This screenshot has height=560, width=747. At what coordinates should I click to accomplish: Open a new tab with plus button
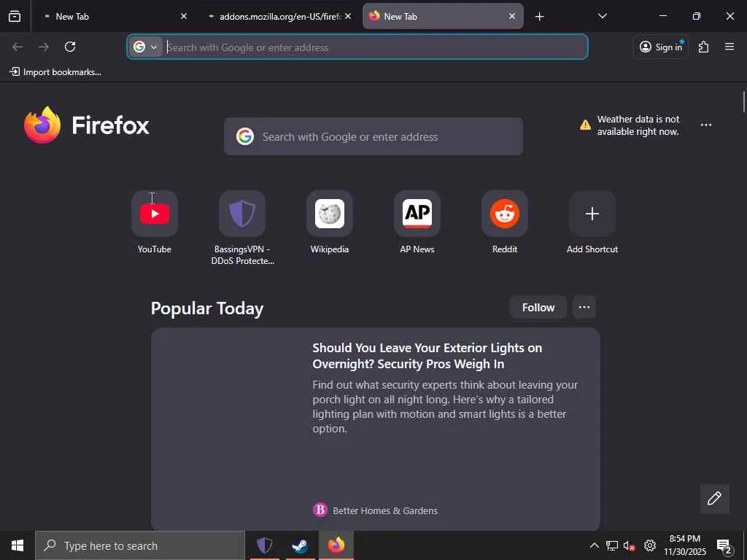(539, 17)
